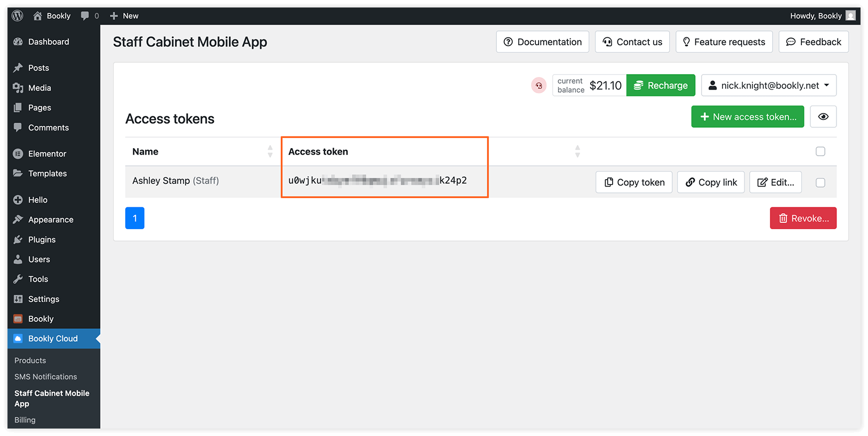
Task: Open the Documentation button
Action: (x=543, y=42)
